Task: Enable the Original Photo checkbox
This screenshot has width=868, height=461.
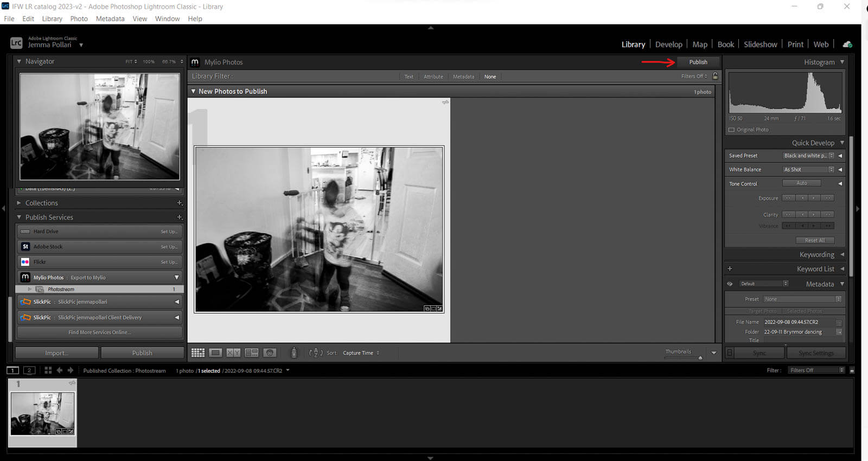Action: click(x=732, y=130)
